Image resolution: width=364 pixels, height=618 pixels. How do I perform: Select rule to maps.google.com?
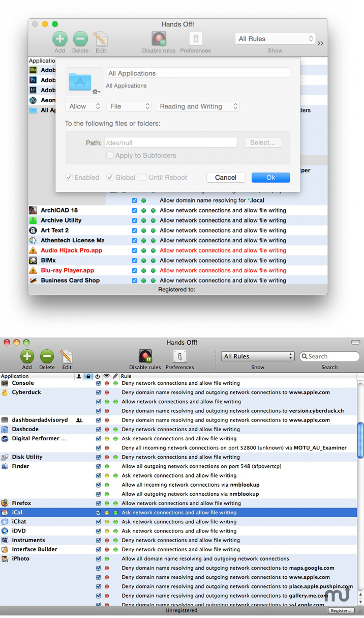coord(228,568)
